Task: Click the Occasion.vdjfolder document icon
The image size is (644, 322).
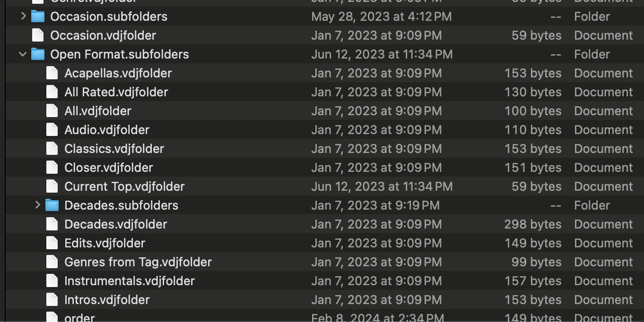Action: tap(38, 35)
